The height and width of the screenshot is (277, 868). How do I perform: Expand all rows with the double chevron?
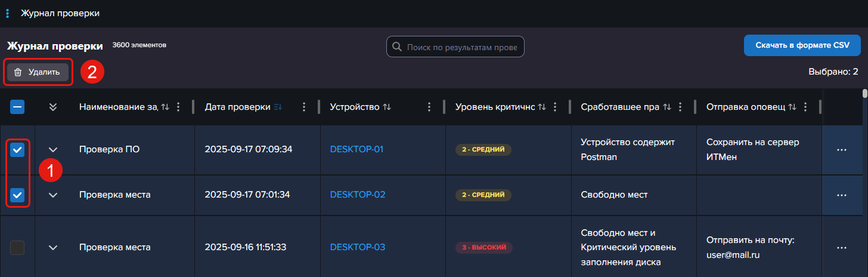[x=53, y=107]
